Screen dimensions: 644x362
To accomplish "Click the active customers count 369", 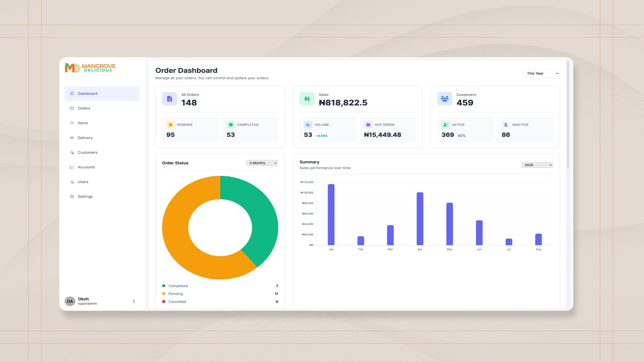I will (x=448, y=135).
